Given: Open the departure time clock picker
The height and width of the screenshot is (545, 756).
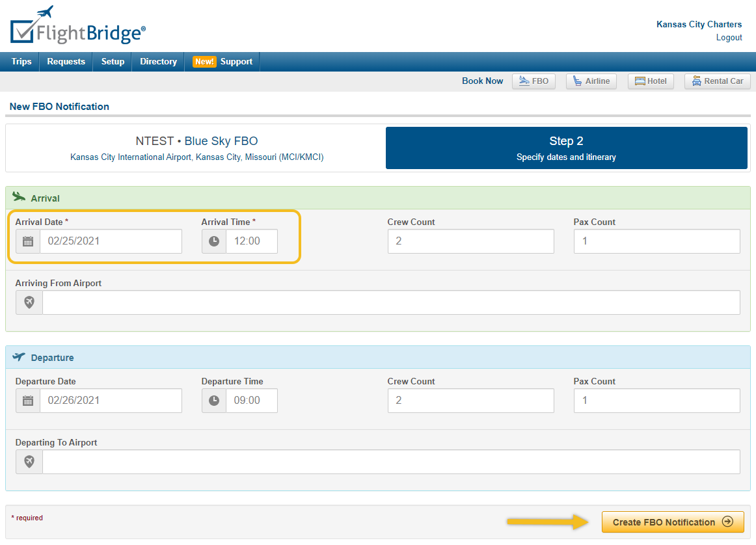Looking at the screenshot, I should pyautogui.click(x=213, y=401).
